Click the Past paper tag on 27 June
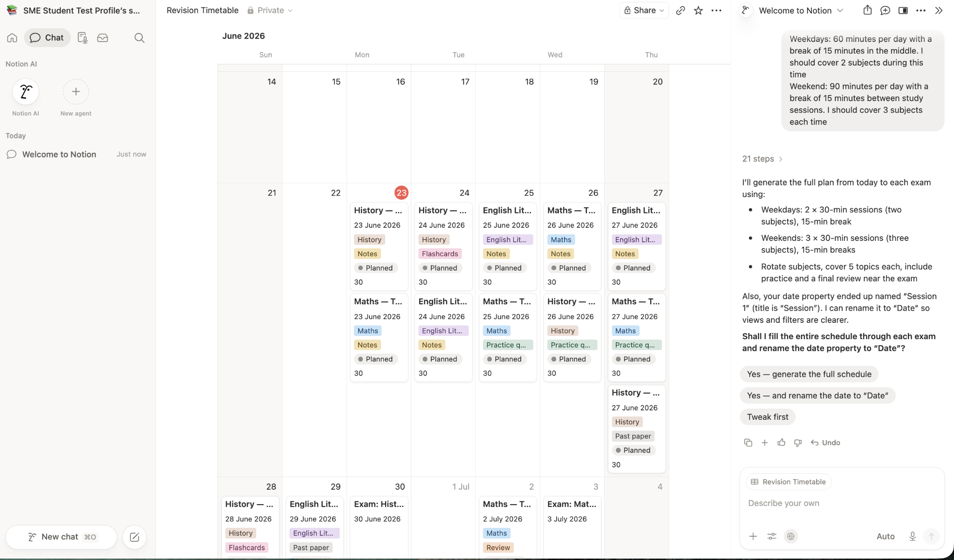 (x=633, y=436)
